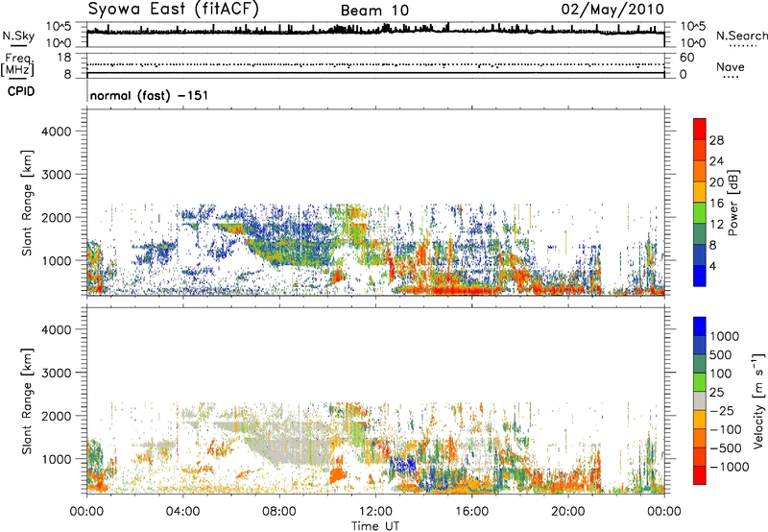Click the '3000' range tick in the power panel

[57, 175]
